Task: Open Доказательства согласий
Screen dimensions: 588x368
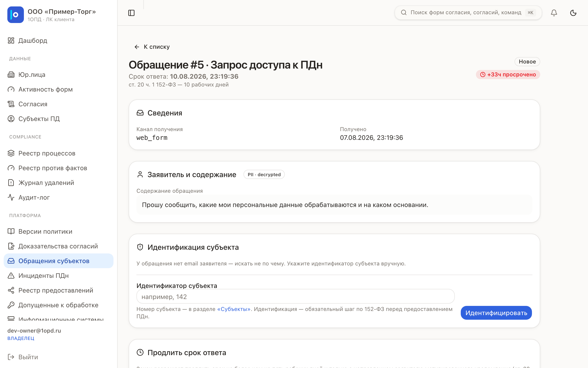Action: click(58, 246)
